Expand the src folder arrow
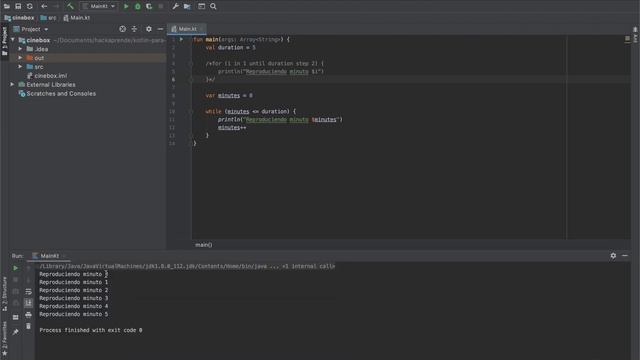 coord(20,67)
